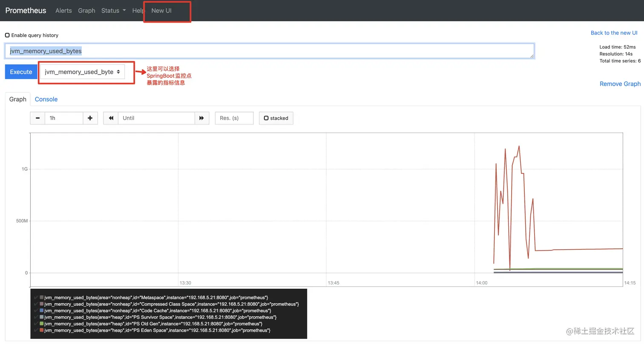This screenshot has height=345, width=644.
Task: Open the jvm_memory_used_bytes metric dropdown
Action: coord(82,72)
